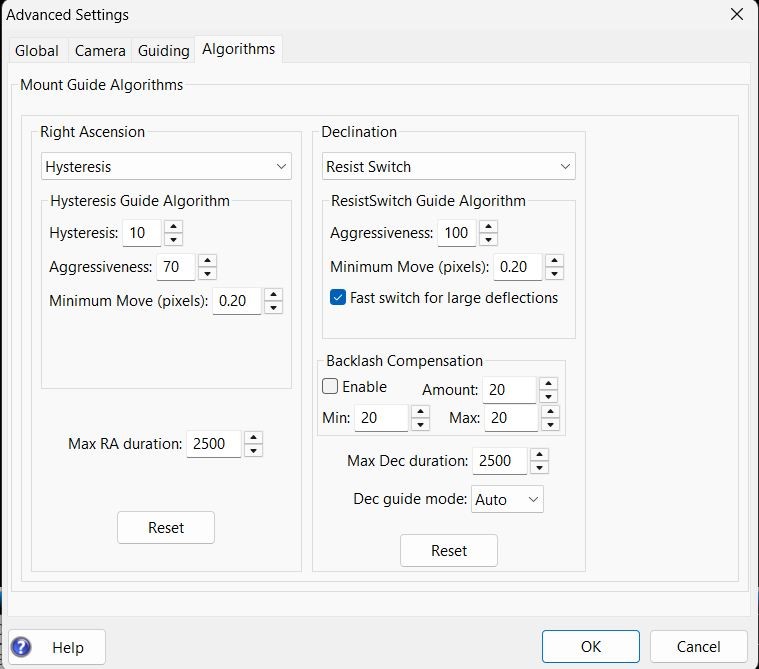Image resolution: width=759 pixels, height=669 pixels.
Task: Decrease RA Aggressiveness with down arrow
Action: point(207,273)
